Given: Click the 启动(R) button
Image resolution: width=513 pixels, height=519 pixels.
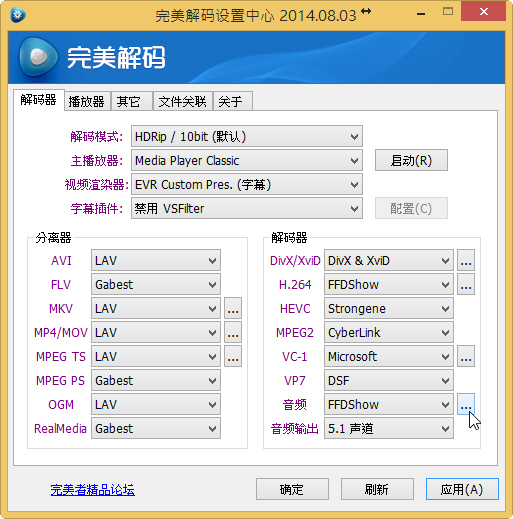Looking at the screenshot, I should tap(411, 160).
